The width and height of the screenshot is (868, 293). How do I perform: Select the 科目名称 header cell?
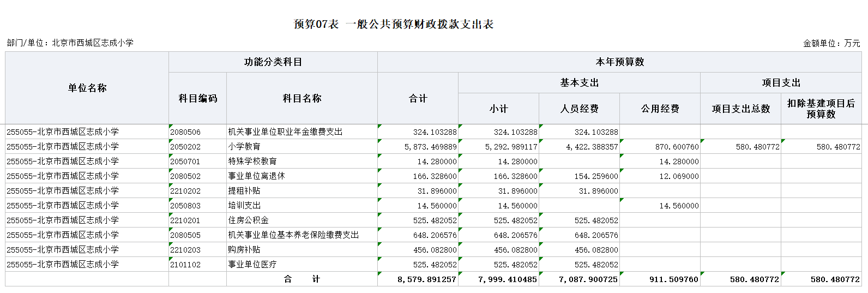(302, 98)
